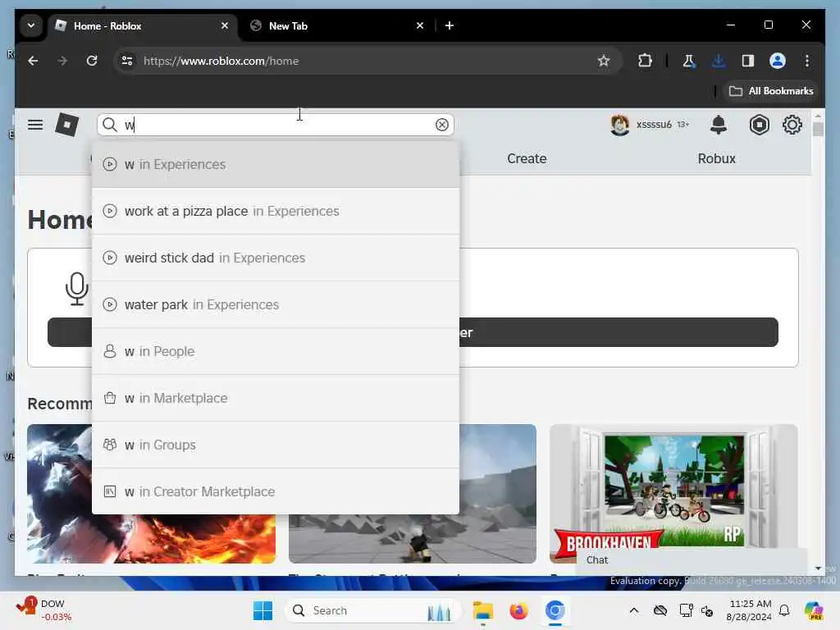Toggle Chrome side panel icon
Image resolution: width=840 pixels, height=630 pixels.
(748, 61)
